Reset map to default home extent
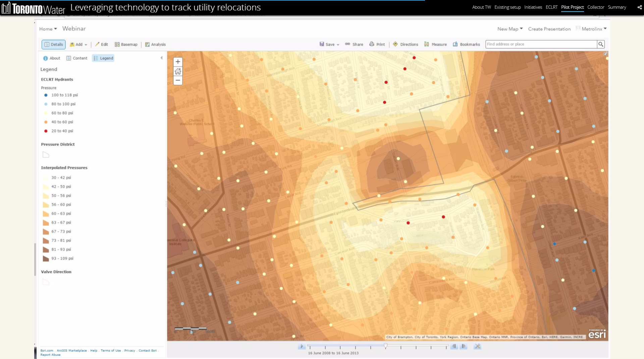 point(178,71)
